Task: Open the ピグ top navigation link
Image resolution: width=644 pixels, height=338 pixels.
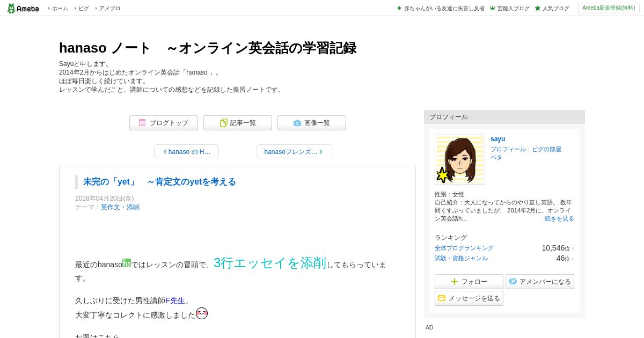Action: pyautogui.click(x=84, y=9)
